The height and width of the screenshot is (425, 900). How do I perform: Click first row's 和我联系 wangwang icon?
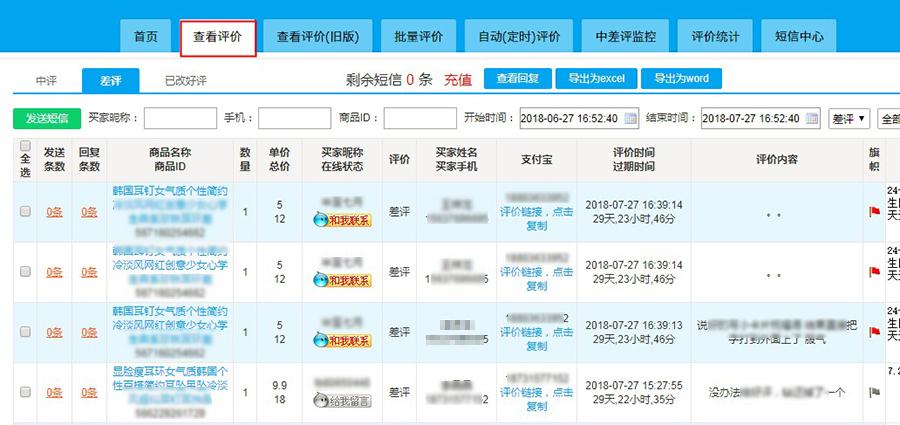343,219
